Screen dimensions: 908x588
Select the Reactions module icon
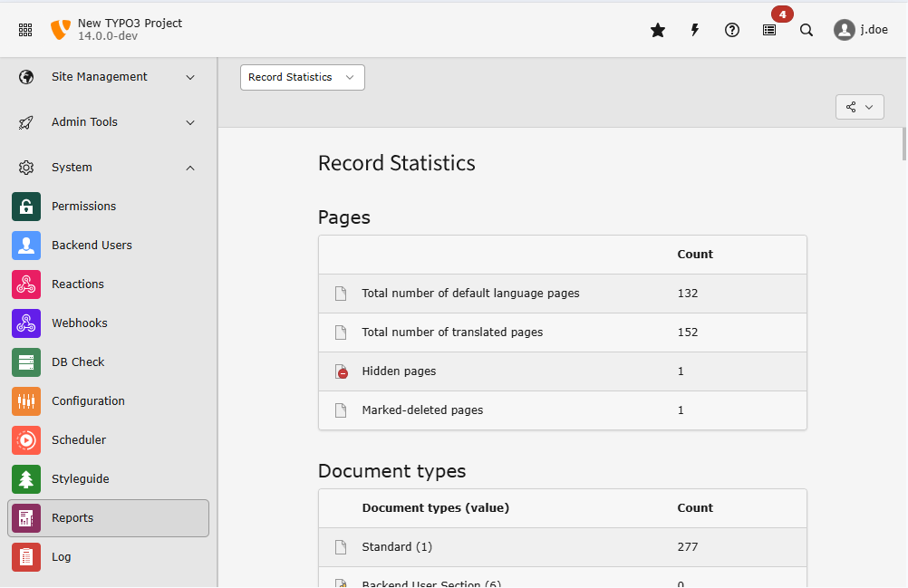[26, 284]
